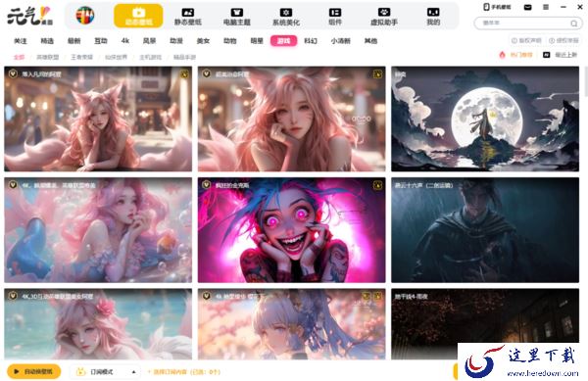
Task: Click the vertical scrollbar on the right edge
Action: pos(586,82)
